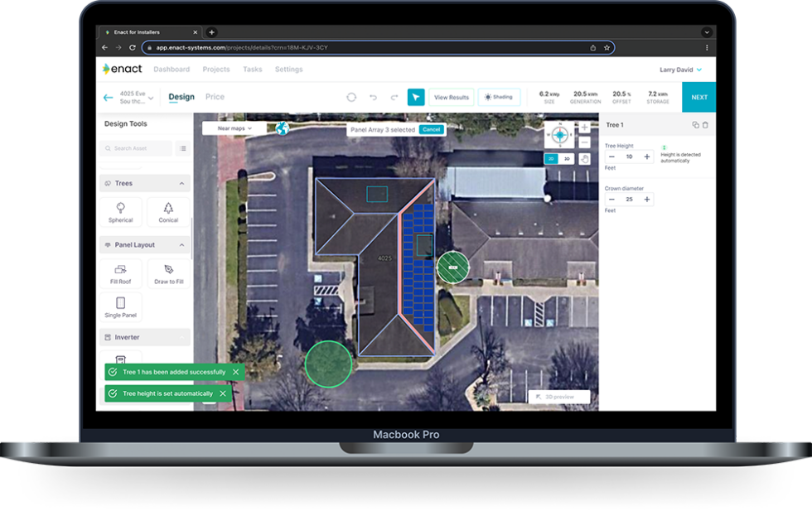Toggle Shading view
Screen dimensions: 812x511
tap(499, 96)
